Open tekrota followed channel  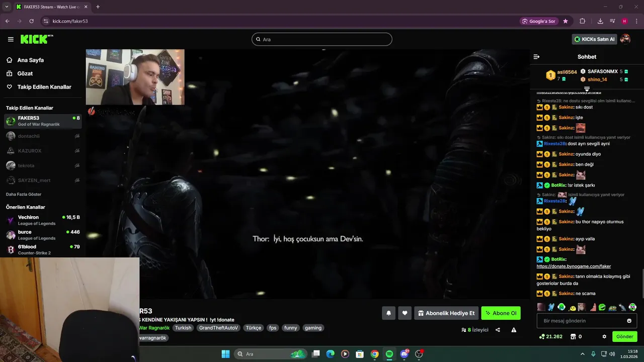pos(42,165)
